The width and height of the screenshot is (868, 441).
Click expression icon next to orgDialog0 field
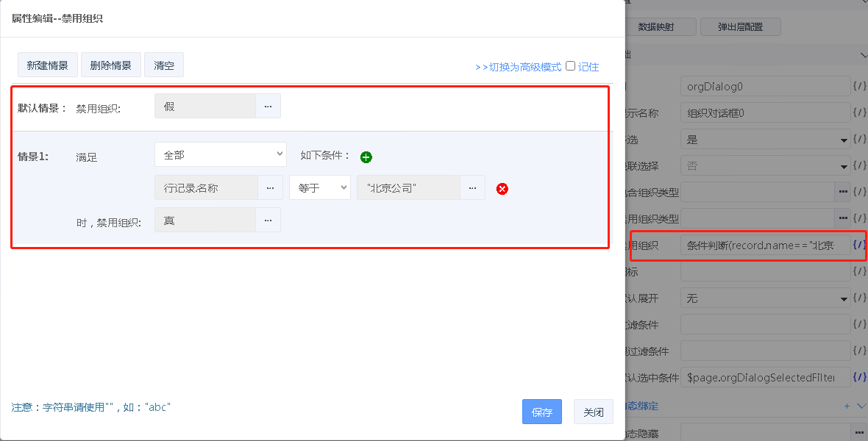click(858, 87)
